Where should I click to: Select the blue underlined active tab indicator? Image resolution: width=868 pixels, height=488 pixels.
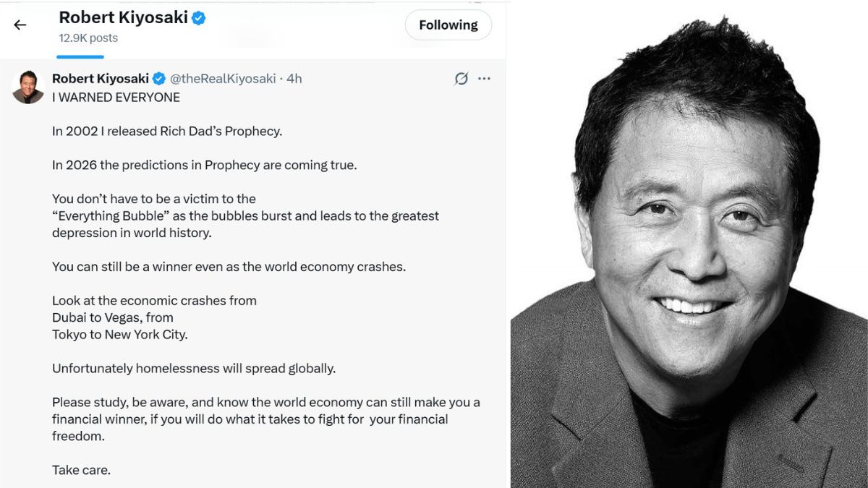pyautogui.click(x=80, y=56)
